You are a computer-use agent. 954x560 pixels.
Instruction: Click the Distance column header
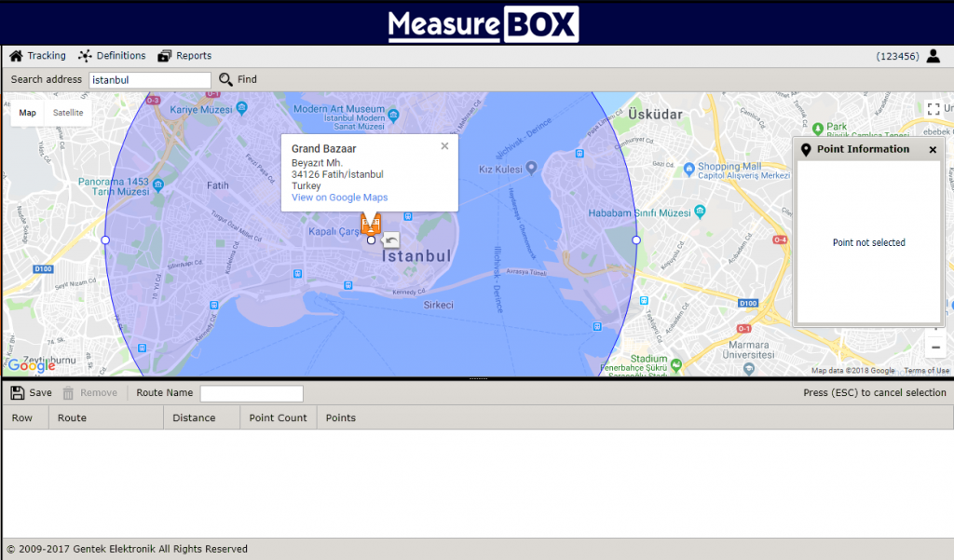coord(194,417)
